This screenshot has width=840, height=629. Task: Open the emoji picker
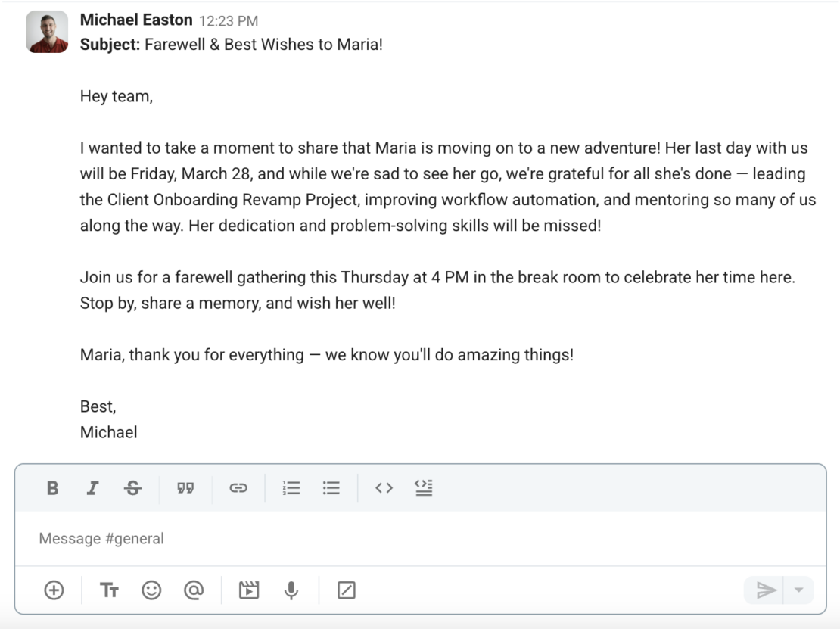151,590
